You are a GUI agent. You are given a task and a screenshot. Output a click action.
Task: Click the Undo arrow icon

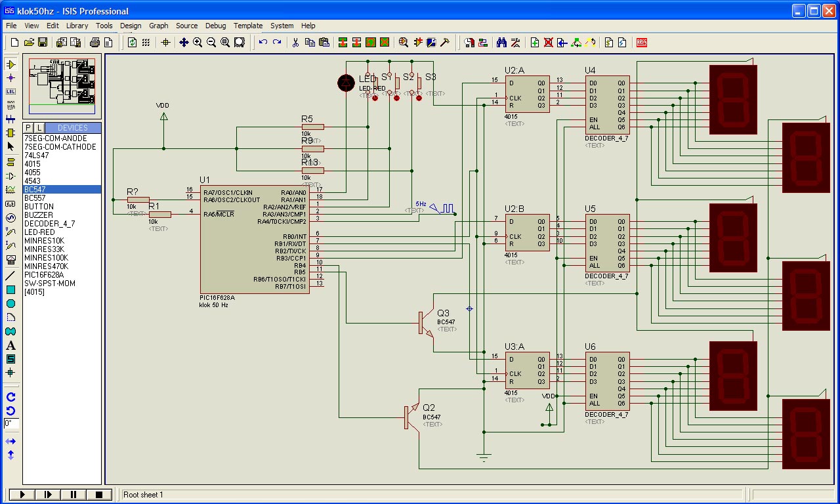pos(263,43)
